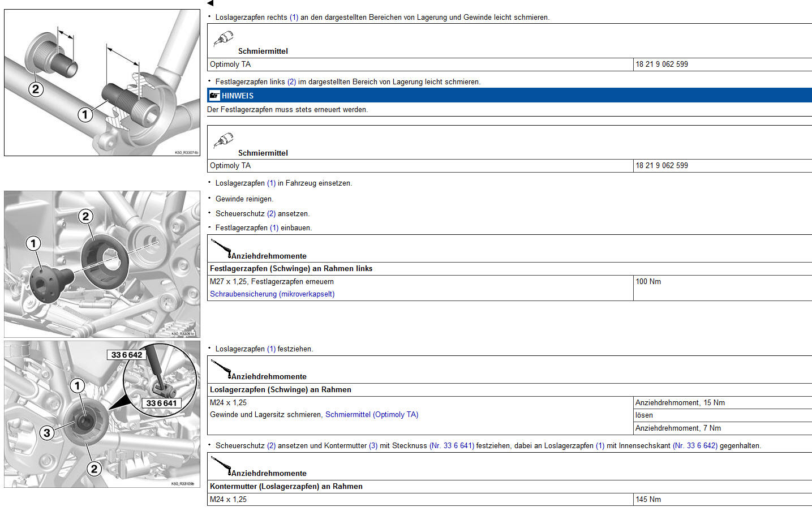Follow the tool link Nr. 33 6 641
The width and height of the screenshot is (812, 511).
(452, 446)
